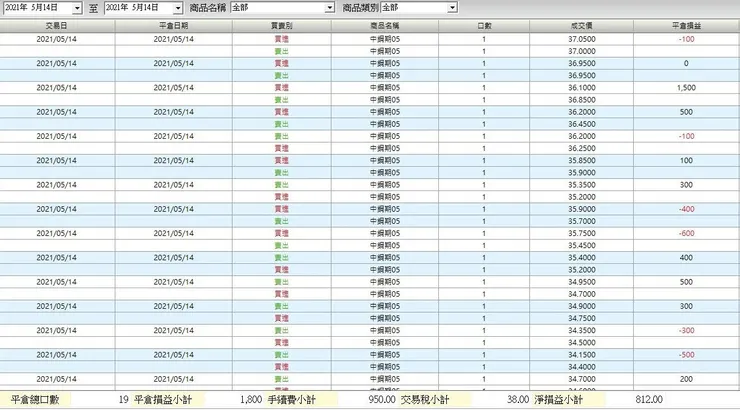Select the price cell 36.2500
Screen dimensions: 740x410
click(x=581, y=149)
